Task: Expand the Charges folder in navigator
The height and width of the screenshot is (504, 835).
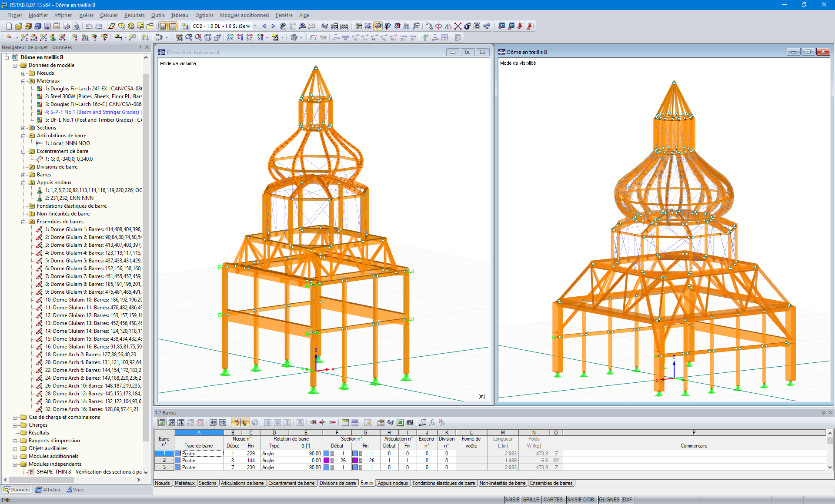Action: (x=16, y=425)
